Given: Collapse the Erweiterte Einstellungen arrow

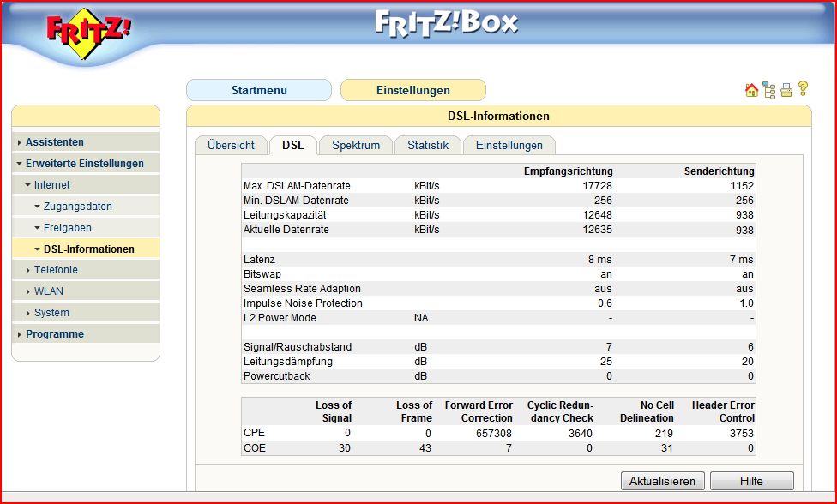Looking at the screenshot, I should 19,164.
